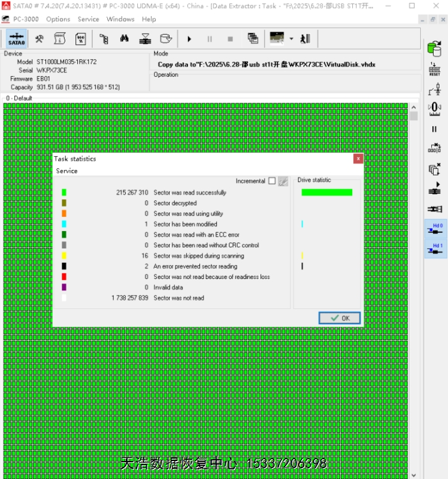Click the sector map scrollbar up arrow
This screenshot has width=448, height=479.
click(413, 107)
